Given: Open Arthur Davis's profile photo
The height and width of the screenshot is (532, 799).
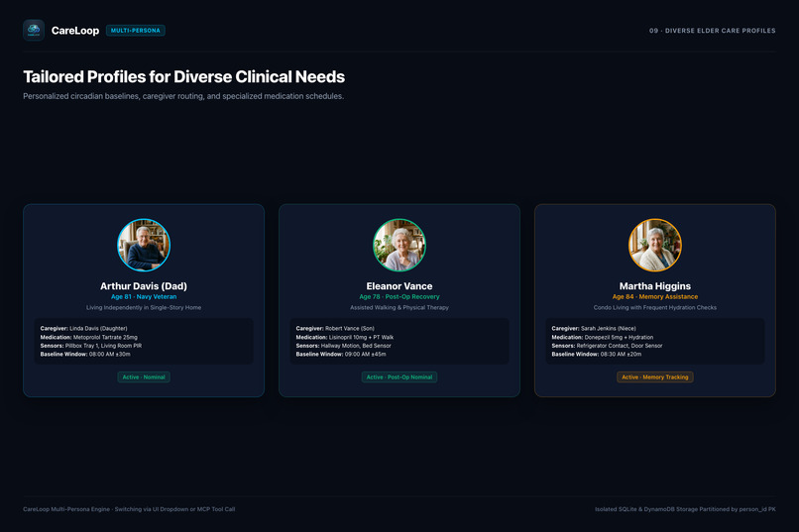Looking at the screenshot, I should click(x=144, y=245).
